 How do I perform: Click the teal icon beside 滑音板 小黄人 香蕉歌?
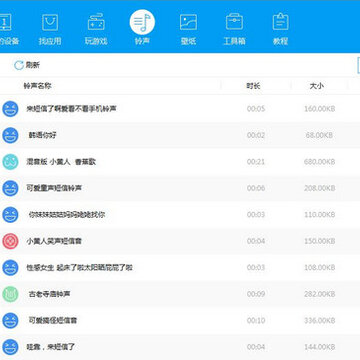10,162
